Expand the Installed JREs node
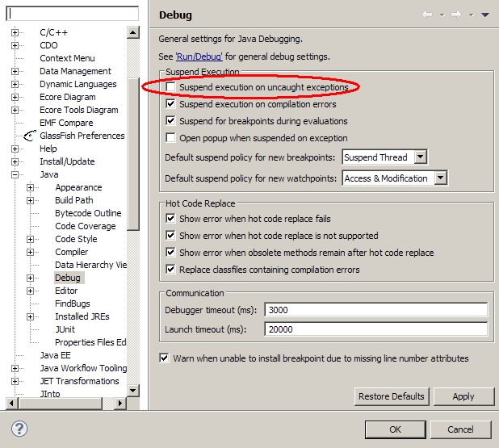 [30, 317]
